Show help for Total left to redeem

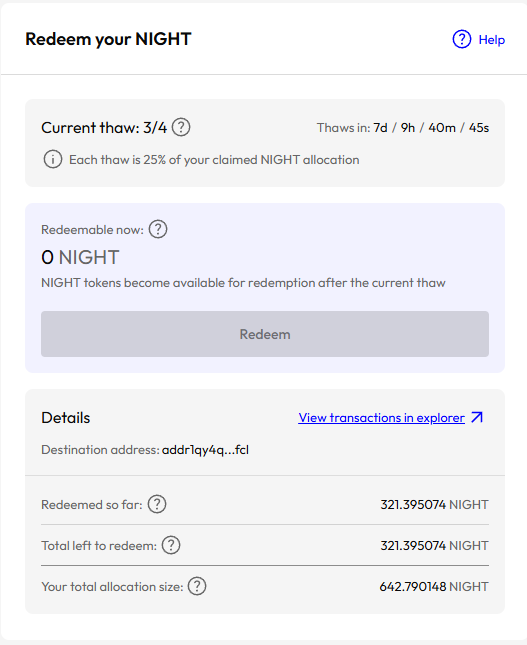click(x=171, y=545)
